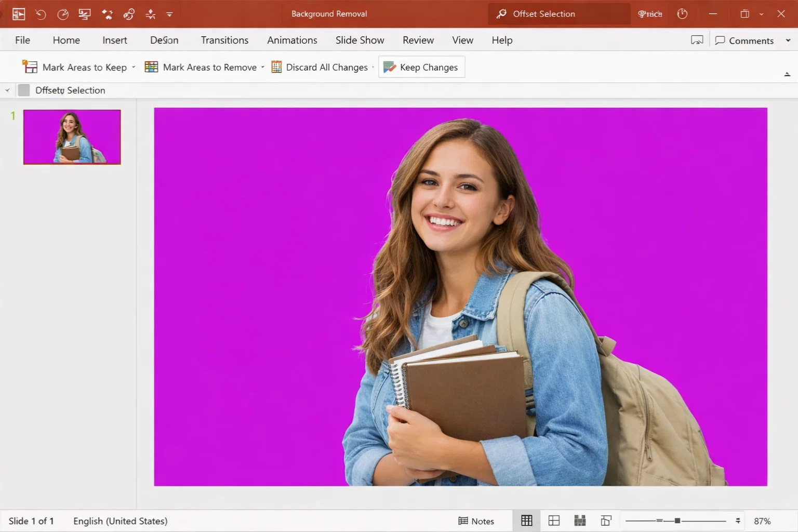Open the Slide Sorter view icon

pos(554,521)
